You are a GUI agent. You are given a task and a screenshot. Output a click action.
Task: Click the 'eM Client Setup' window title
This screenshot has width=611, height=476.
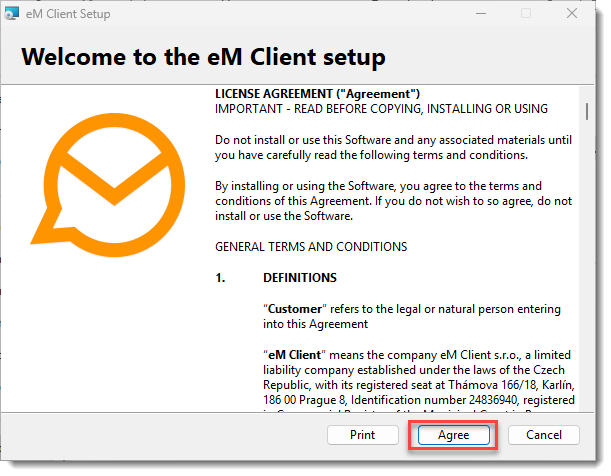[68, 14]
